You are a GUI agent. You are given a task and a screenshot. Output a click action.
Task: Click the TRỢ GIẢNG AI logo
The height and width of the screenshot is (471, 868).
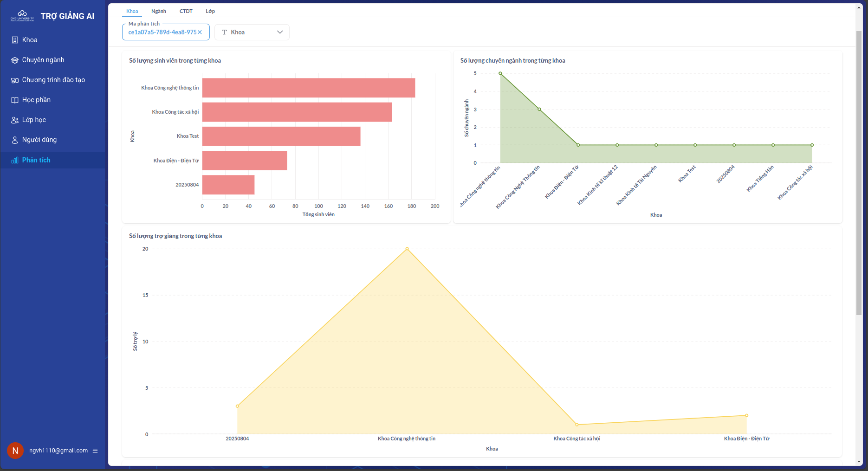pyautogui.click(x=22, y=16)
